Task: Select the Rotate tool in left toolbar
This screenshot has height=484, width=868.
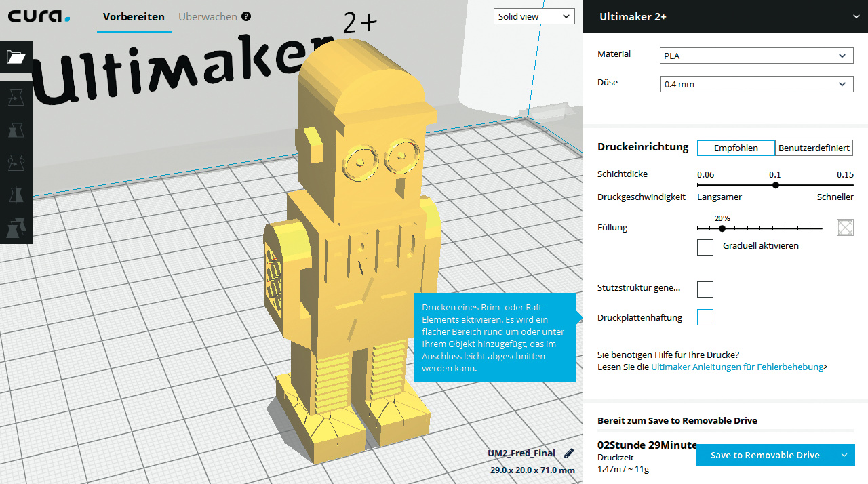Action: click(x=16, y=163)
